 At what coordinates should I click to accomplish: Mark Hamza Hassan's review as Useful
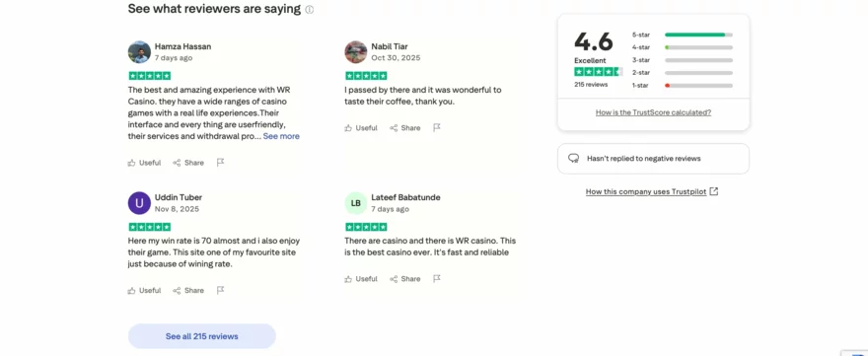click(144, 163)
